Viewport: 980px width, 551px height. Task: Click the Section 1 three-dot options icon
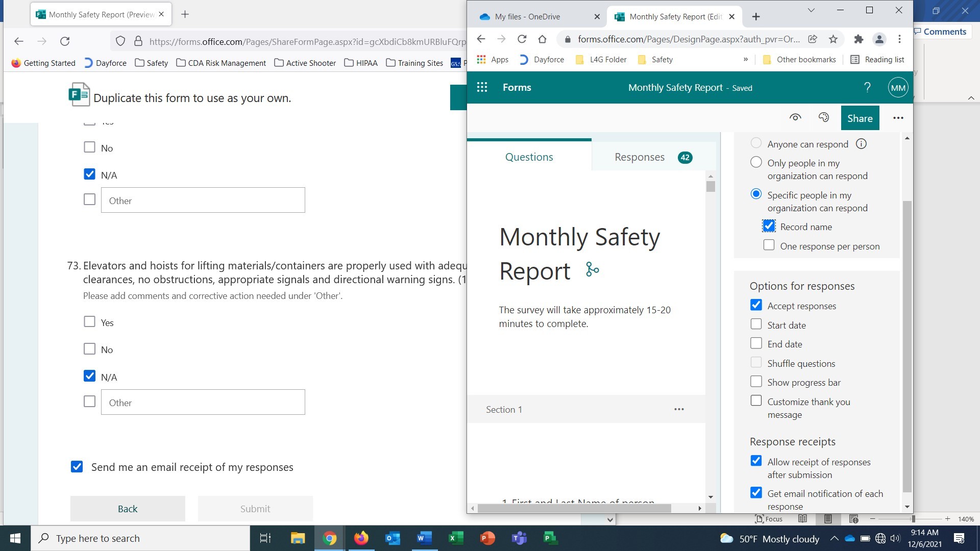click(679, 409)
